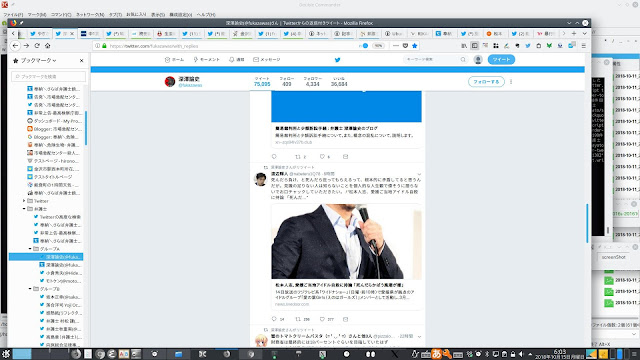Screen dimensions: 640x360
Task: Click the フォローする button
Action: pos(486,82)
